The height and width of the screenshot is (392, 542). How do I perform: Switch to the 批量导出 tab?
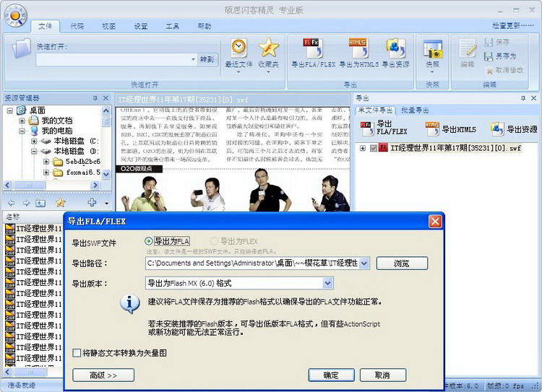point(415,110)
